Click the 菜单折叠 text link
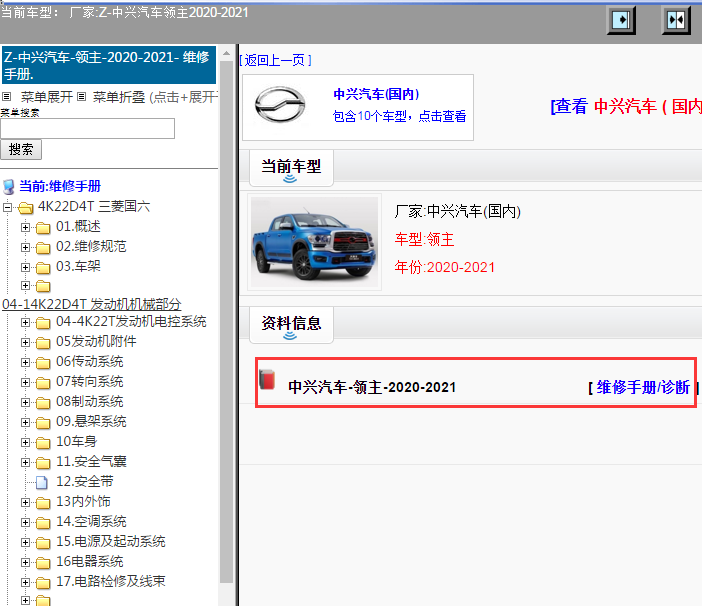 click(x=119, y=97)
